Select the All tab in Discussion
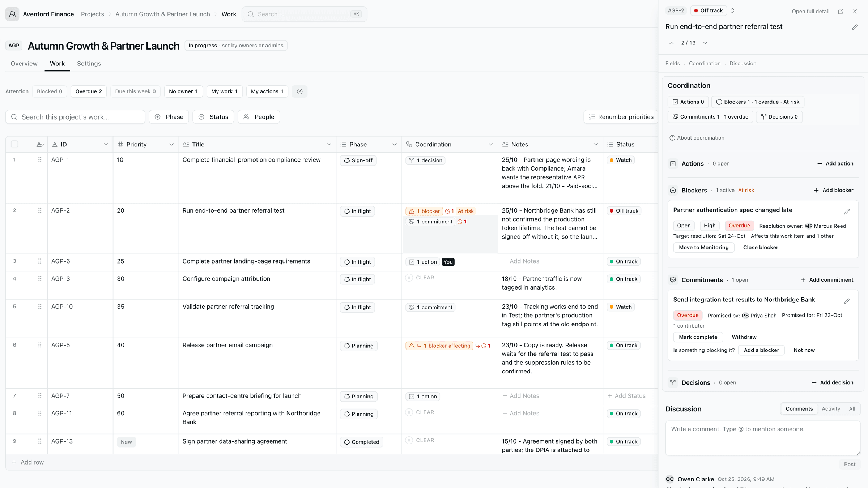The height and width of the screenshot is (488, 868). (x=852, y=409)
